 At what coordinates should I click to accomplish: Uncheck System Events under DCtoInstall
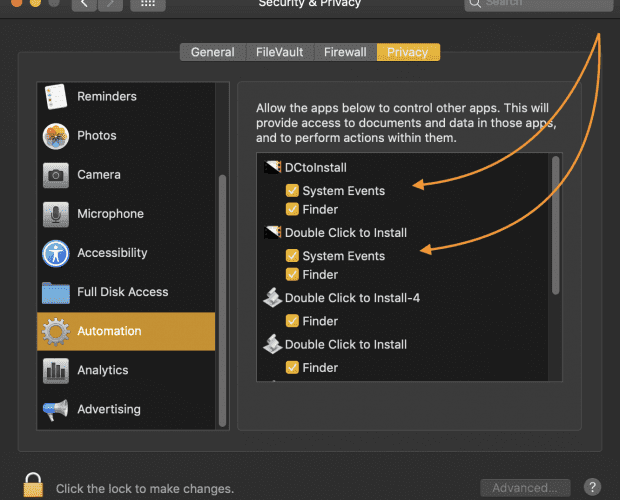point(292,191)
